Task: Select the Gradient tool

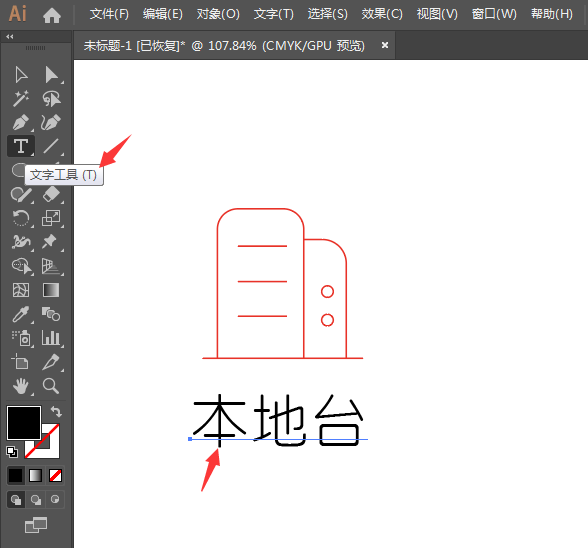Action: point(51,290)
